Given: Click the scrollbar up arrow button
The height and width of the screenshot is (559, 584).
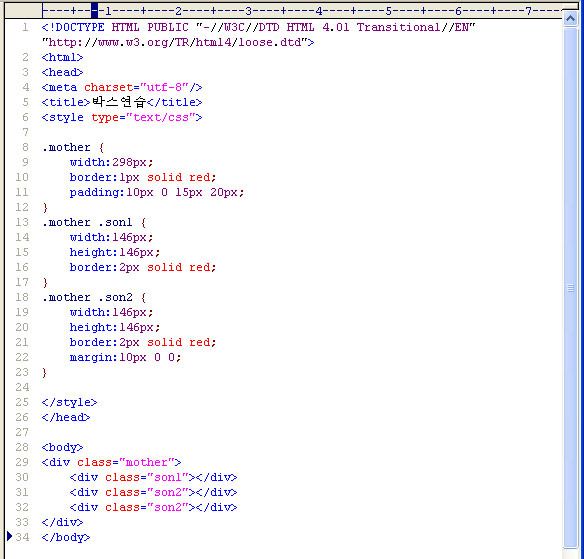Looking at the screenshot, I should [570, 19].
